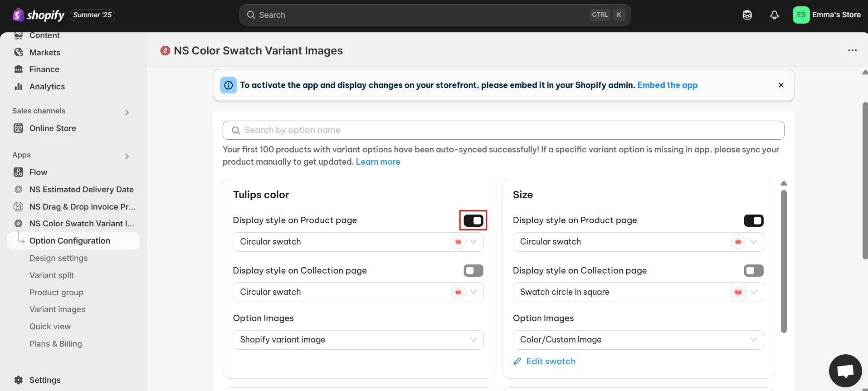Click the info icon in the banner
The height and width of the screenshot is (391, 868).
tap(229, 85)
